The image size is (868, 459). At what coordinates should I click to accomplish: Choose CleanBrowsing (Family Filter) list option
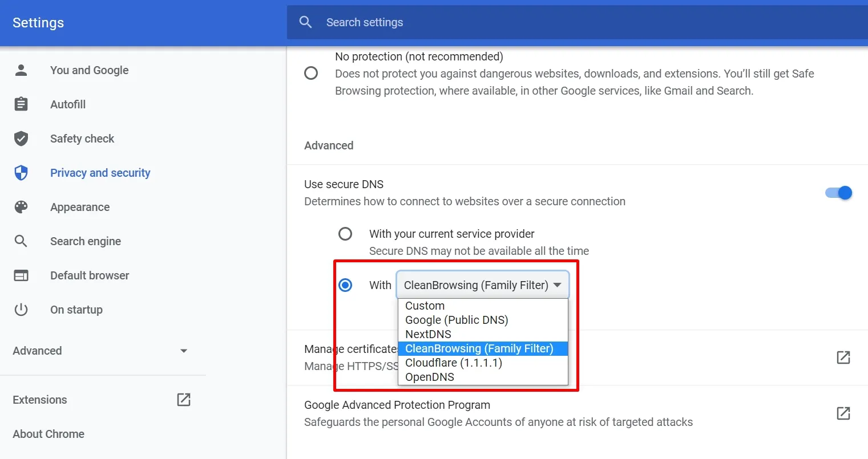point(483,348)
